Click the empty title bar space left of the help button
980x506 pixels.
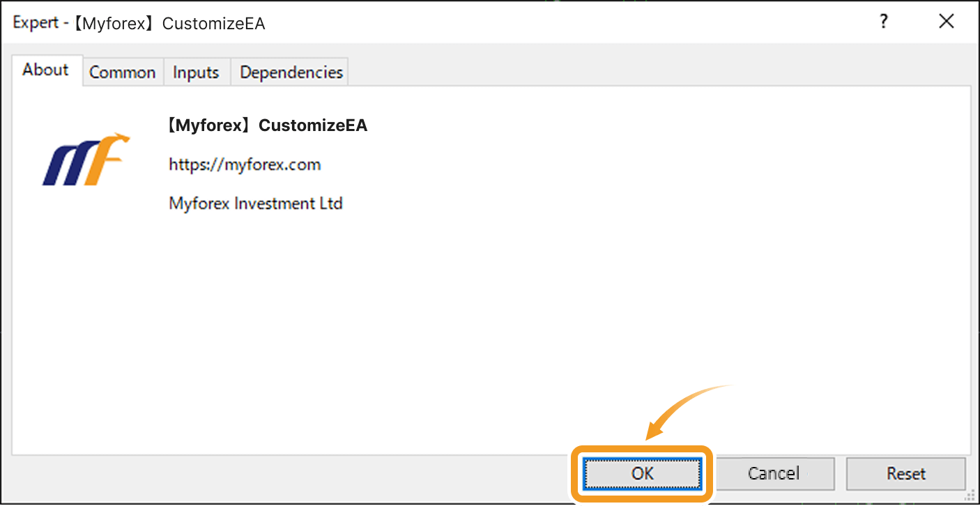click(x=558, y=24)
